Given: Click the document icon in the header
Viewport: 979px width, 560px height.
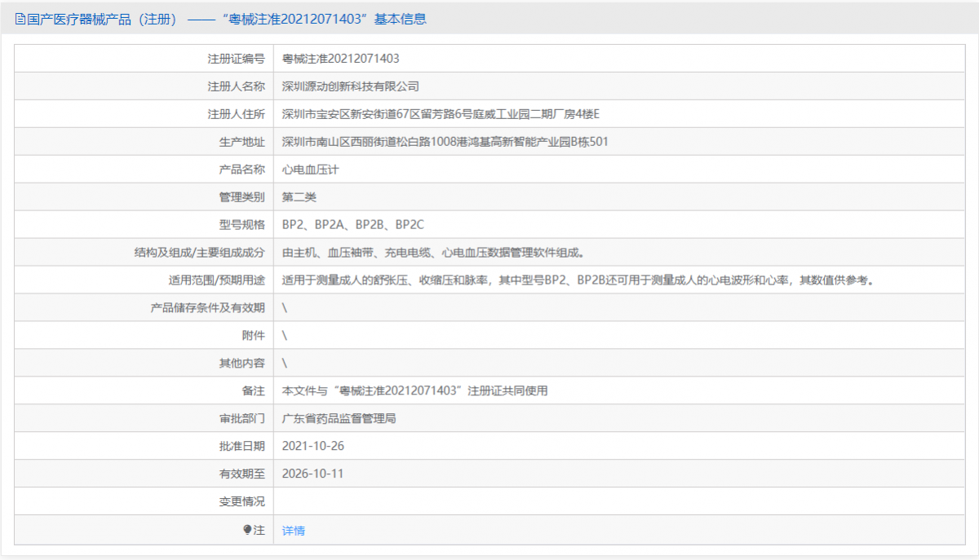Looking at the screenshot, I should [x=20, y=20].
